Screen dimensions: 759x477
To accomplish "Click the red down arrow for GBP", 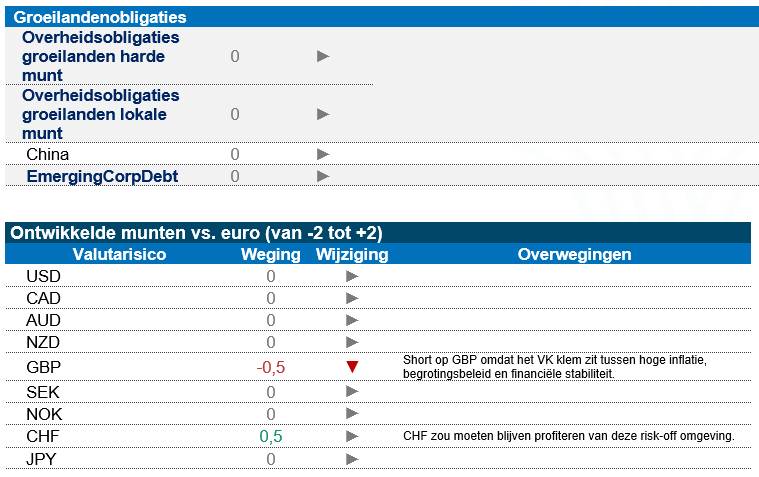I will (351, 367).
